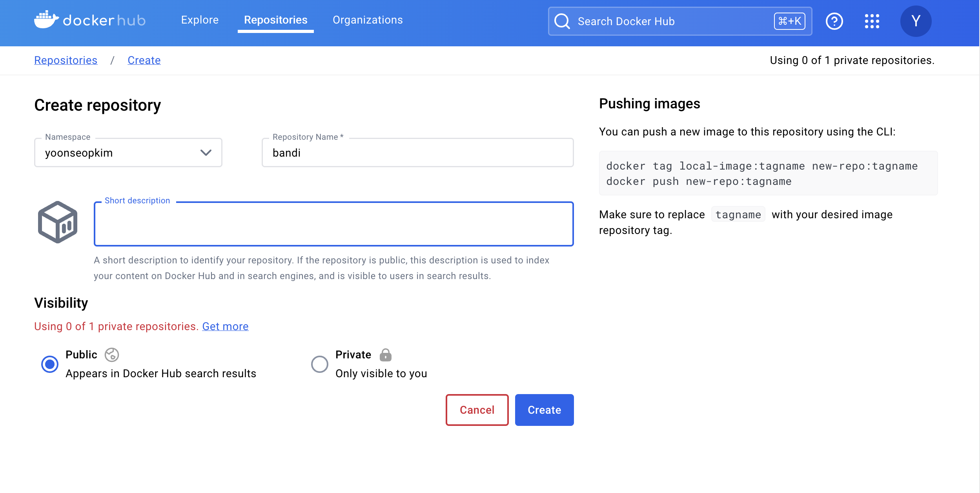Go to the Explore tab
Screen dimensions: 980x493
(x=200, y=20)
